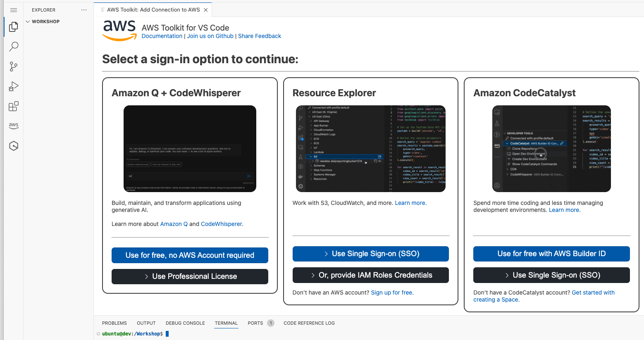Select the AWS Toolkit: Add Connection to AWS tab
The width and height of the screenshot is (644, 340).
tap(153, 10)
